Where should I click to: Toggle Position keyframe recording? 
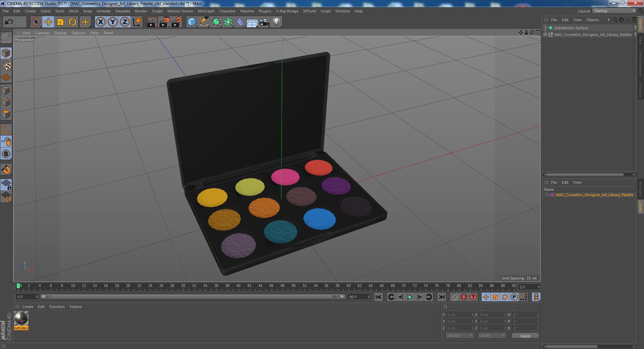(x=486, y=297)
